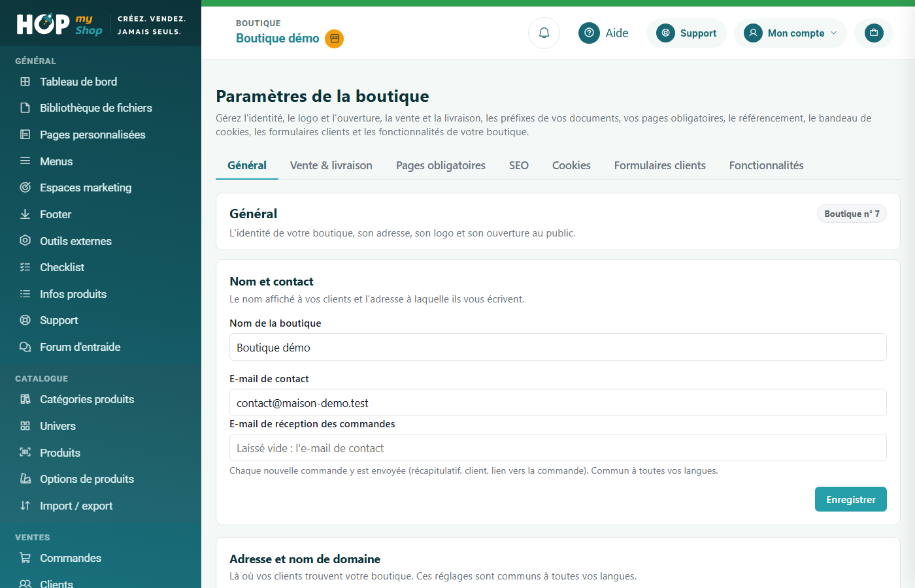
Task: Click the Boutique n° 7 badge
Action: click(852, 214)
